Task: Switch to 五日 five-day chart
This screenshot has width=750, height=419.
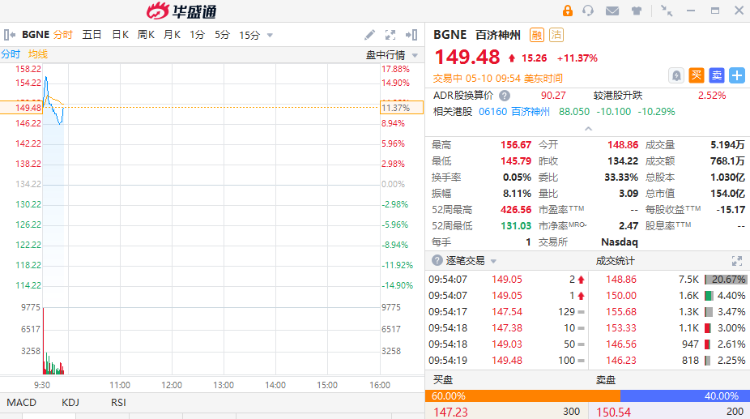Action: (91, 34)
